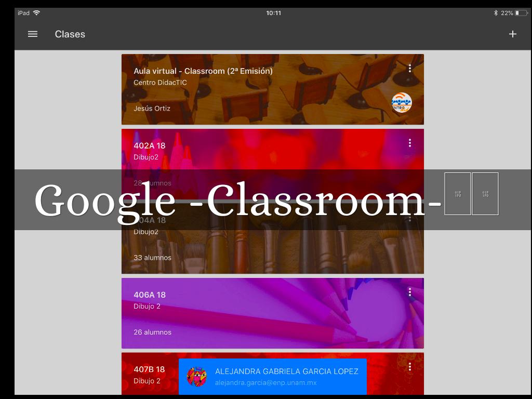532x399 pixels.
Task: Tap the Clases header title
Action: 70,34
